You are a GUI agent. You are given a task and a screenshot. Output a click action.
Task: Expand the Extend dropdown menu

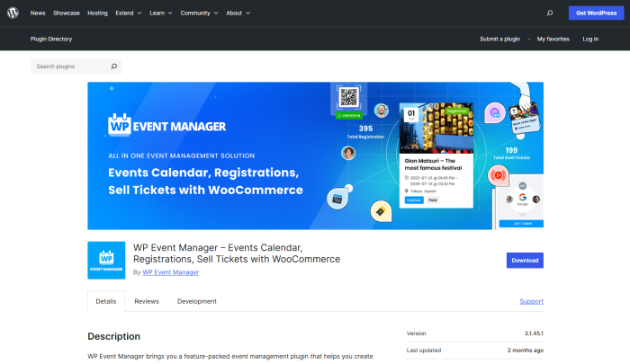click(129, 13)
